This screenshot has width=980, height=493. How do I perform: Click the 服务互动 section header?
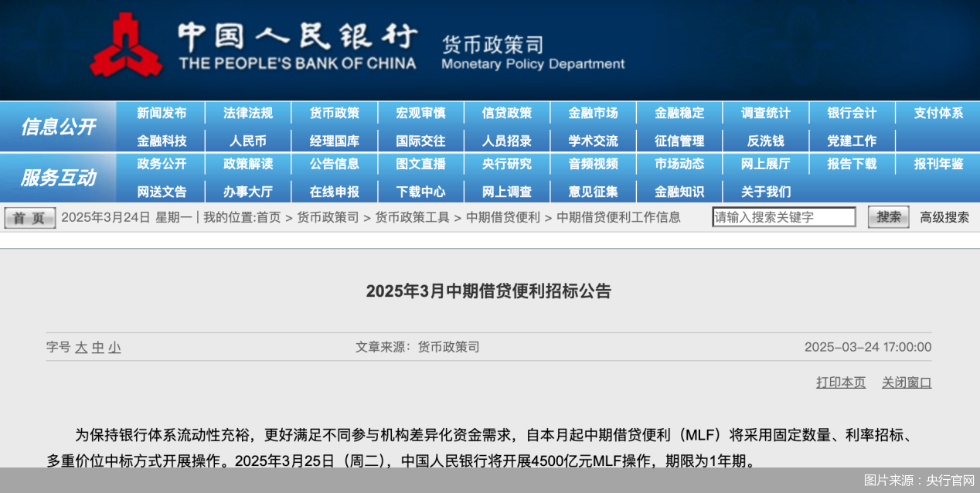[x=58, y=178]
